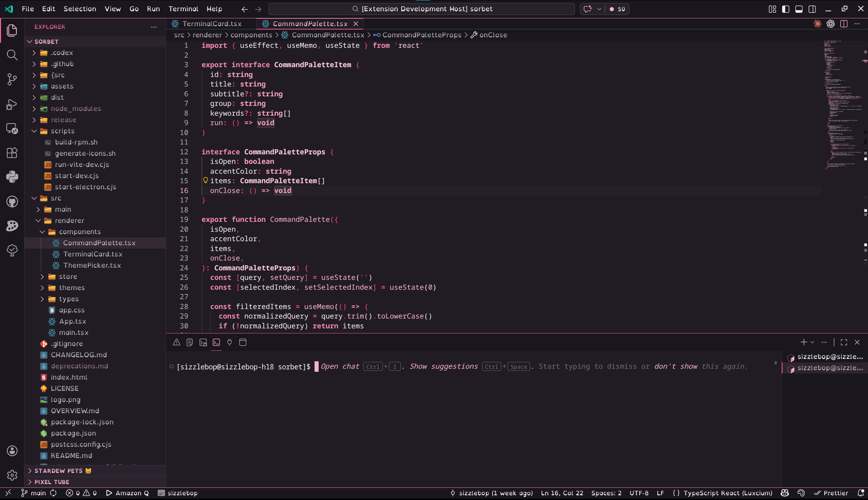This screenshot has height=500, width=868.
Task: Open the Terminal menu
Action: (183, 9)
